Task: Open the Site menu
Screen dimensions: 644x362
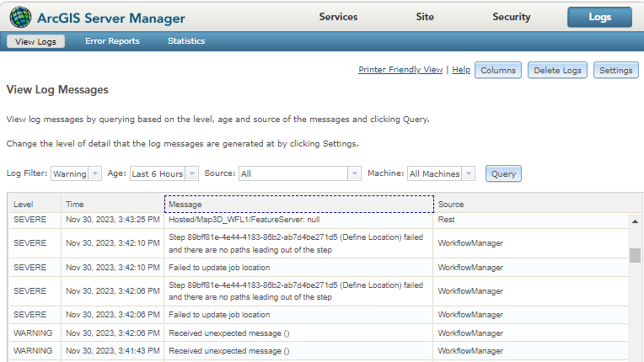Action: (425, 17)
